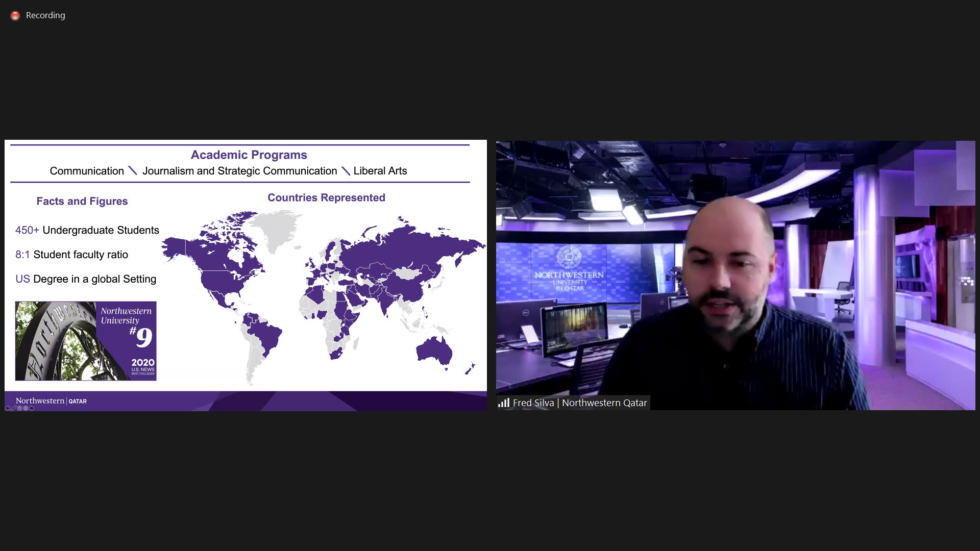Click the 'Countries Represented' heading
Viewport: 980px width, 551px height.
tap(326, 197)
